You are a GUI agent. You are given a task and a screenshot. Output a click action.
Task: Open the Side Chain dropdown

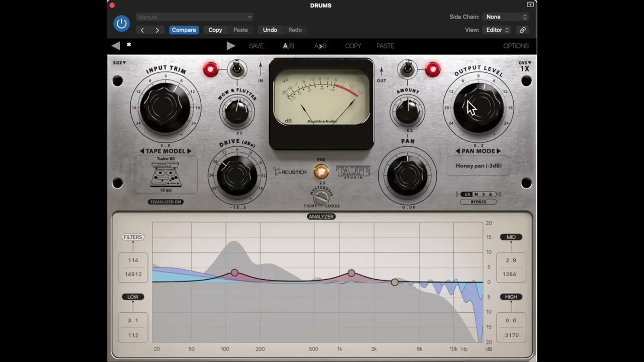(x=505, y=17)
